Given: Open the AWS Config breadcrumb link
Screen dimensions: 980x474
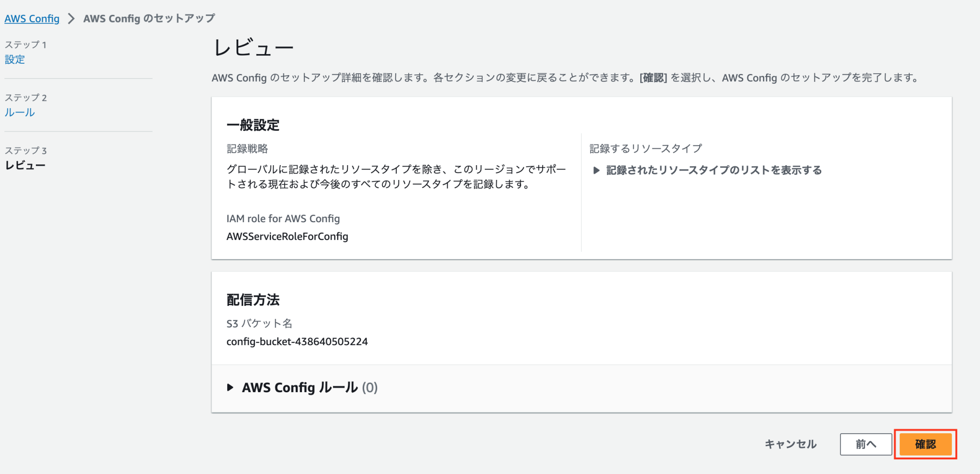Looking at the screenshot, I should [32, 18].
